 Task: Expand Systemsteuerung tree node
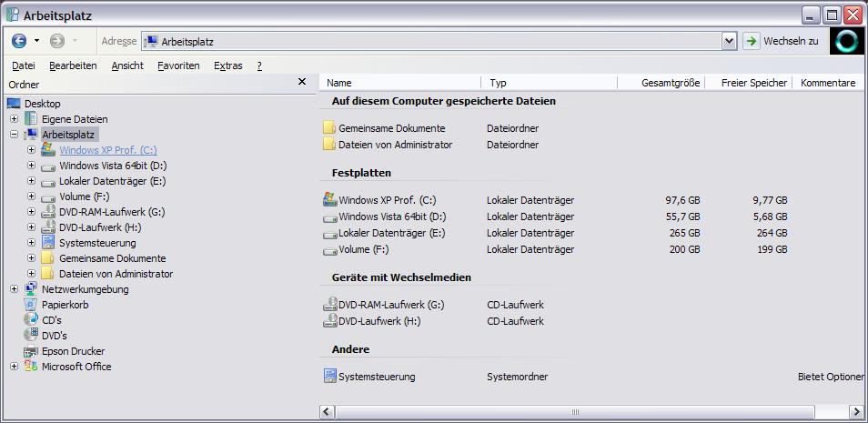click(31, 243)
